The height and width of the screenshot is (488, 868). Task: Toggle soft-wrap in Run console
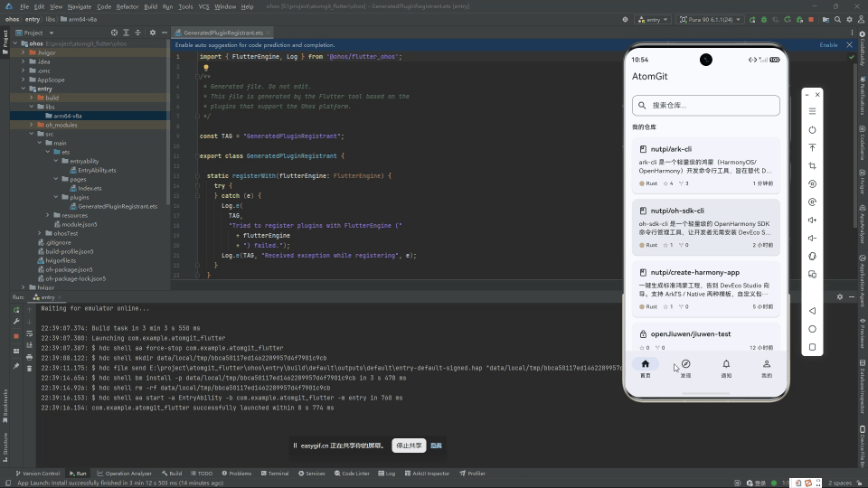tap(29, 333)
